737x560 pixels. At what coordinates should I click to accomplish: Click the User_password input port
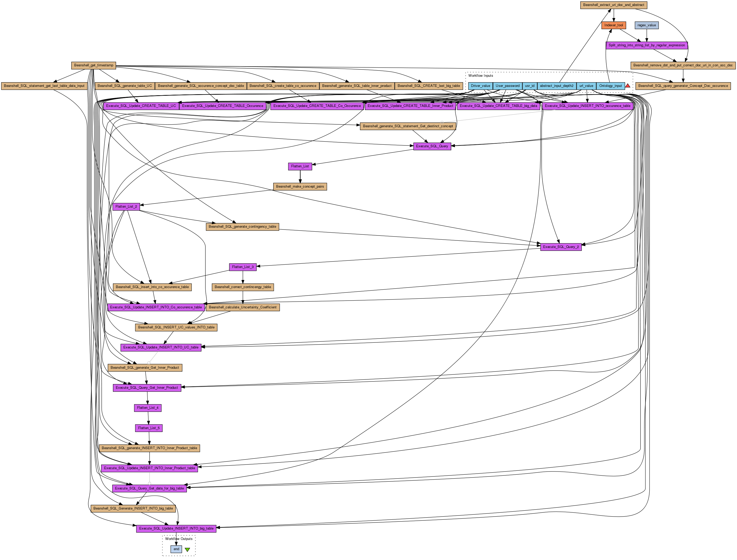[x=507, y=86]
